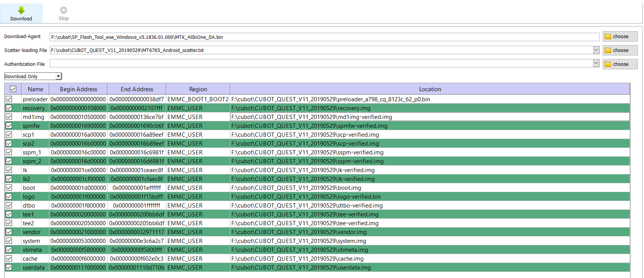Uncheck the vbmeta partition checkbox
The width and height of the screenshot is (644, 278).
tap(9, 250)
